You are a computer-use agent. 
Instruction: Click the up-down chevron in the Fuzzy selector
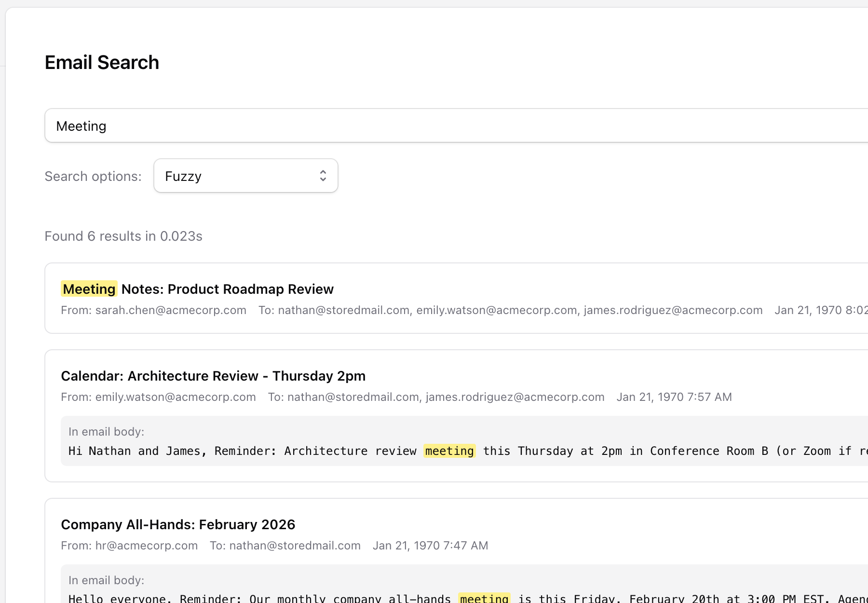323,176
